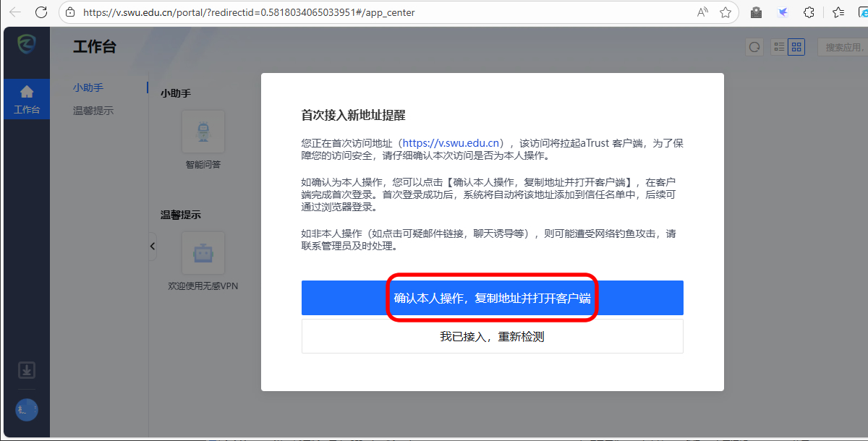Select the 智能问答 robot icon
868x441 pixels.
(x=203, y=131)
